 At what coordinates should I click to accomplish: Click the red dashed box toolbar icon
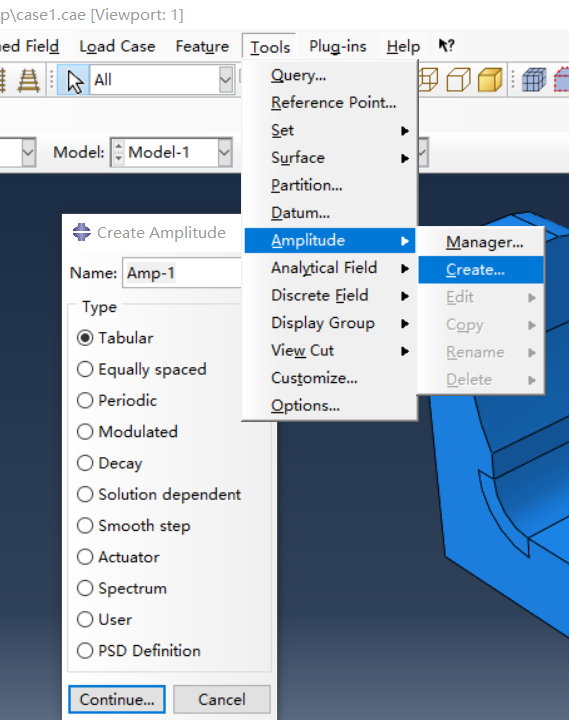coord(561,80)
